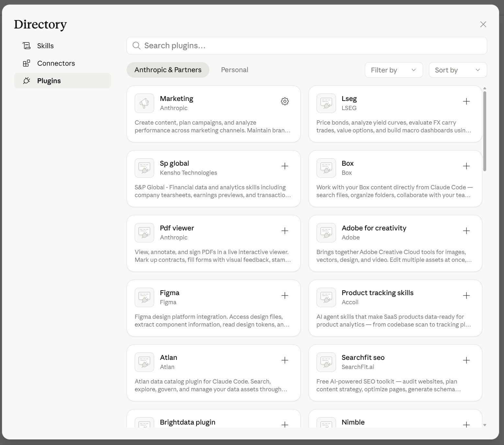Add the Product tracking skills plugin
Screen dimensions: 504x445
click(x=466, y=295)
